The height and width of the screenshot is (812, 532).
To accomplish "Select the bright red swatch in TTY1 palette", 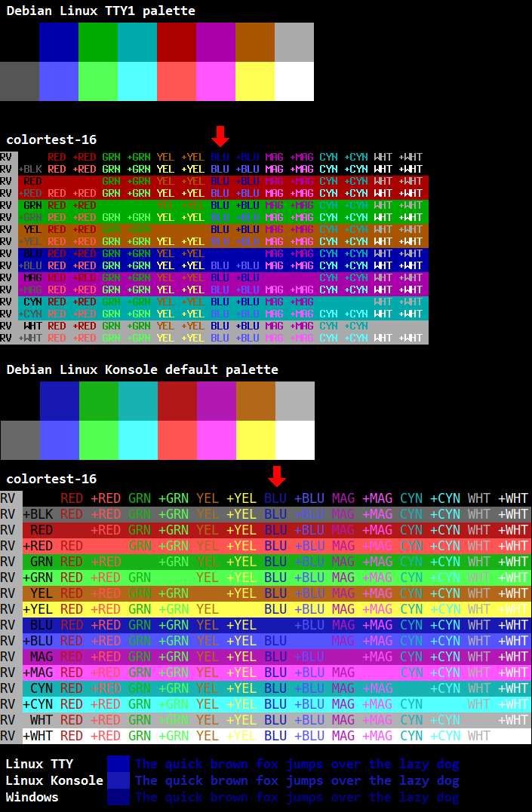I will [x=177, y=81].
